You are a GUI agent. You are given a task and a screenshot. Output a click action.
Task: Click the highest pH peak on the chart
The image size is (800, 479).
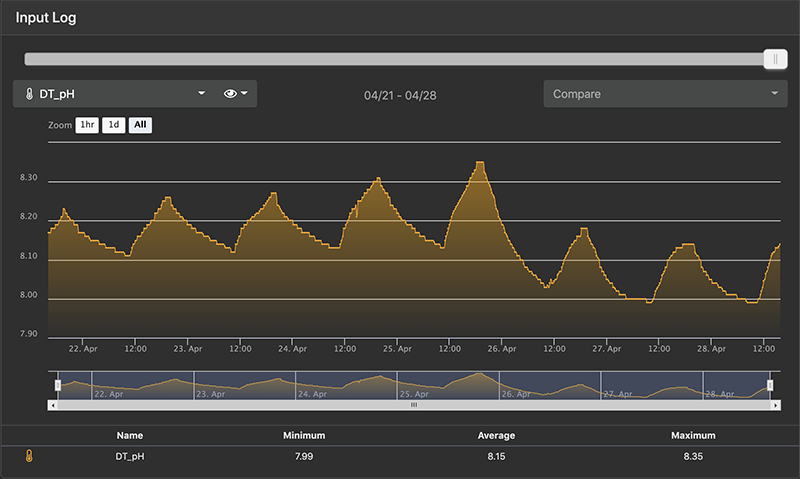click(x=480, y=162)
